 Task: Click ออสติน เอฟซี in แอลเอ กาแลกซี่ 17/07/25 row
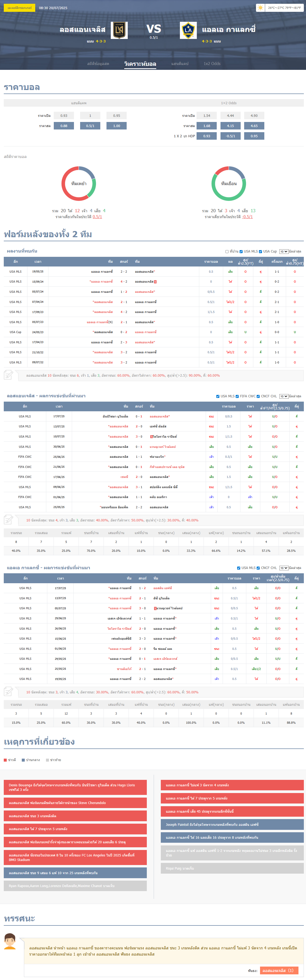tap(162, 588)
